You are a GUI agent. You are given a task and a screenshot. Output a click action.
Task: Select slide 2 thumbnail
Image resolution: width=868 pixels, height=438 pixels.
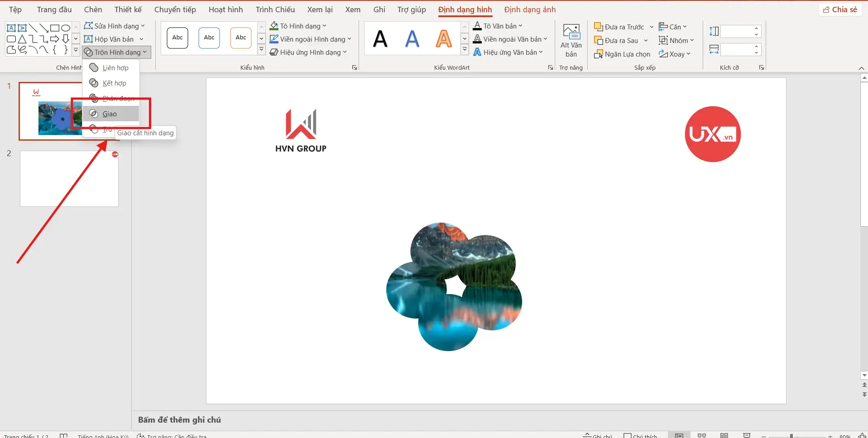click(69, 179)
